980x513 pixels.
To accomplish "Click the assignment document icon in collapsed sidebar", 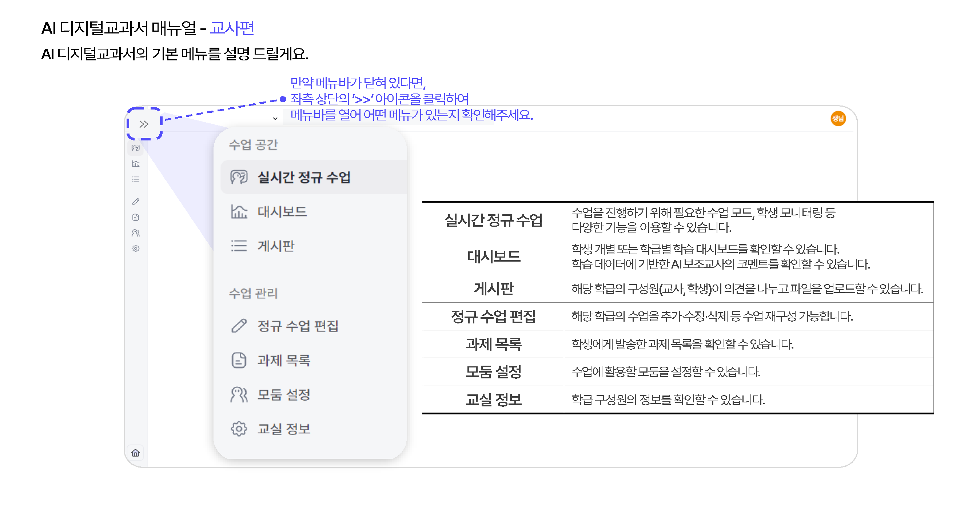I will pos(135,217).
